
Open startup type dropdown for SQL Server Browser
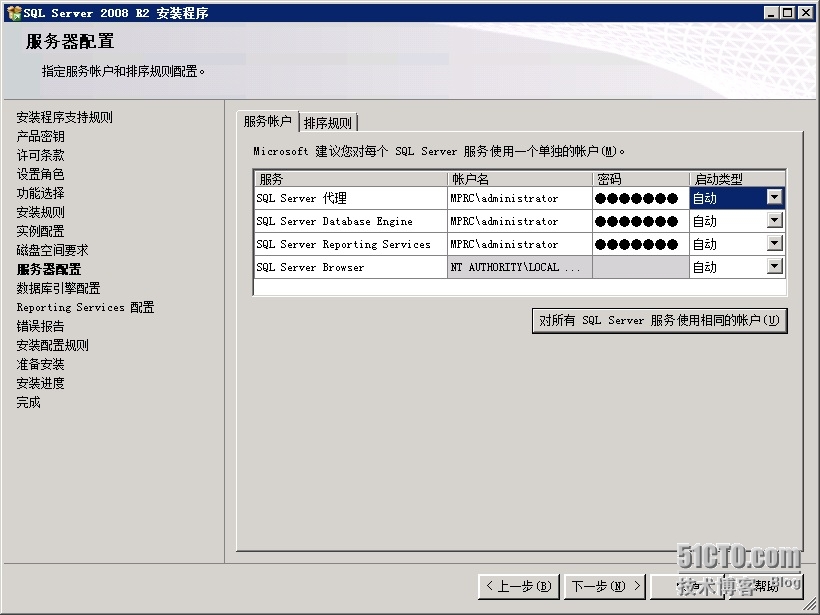775,266
